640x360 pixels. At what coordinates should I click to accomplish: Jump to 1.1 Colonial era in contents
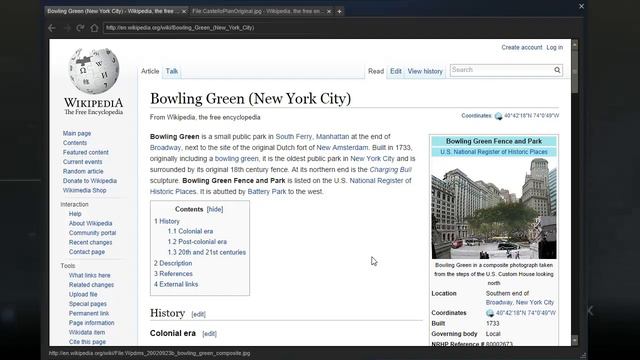coord(190,231)
